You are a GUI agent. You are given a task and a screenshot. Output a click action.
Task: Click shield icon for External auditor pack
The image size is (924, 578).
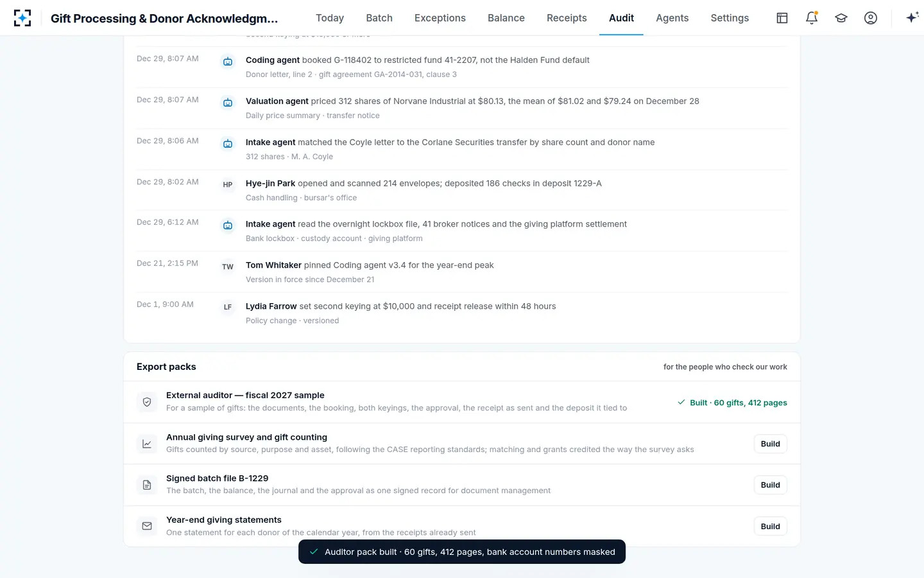147,402
